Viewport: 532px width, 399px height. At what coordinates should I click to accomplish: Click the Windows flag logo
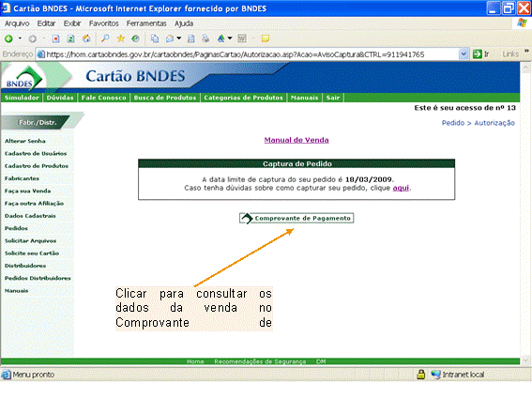pyautogui.click(x=523, y=23)
